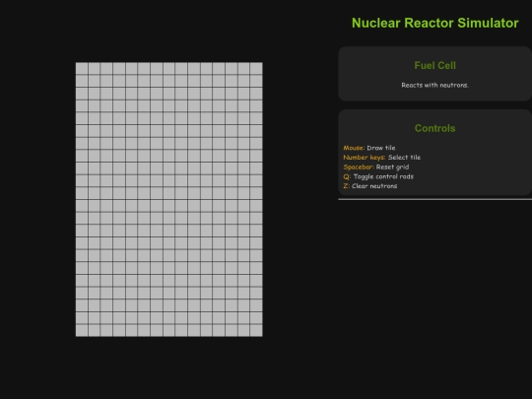Draw on the bottom-right corner reactor grid tile

[x=256, y=330]
